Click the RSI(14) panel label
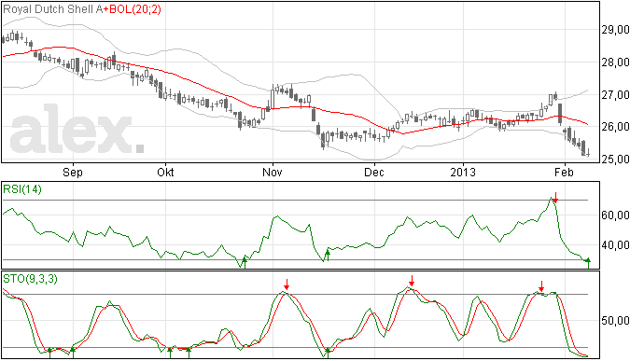Image resolution: width=644 pixels, height=361 pixels. coord(22,189)
